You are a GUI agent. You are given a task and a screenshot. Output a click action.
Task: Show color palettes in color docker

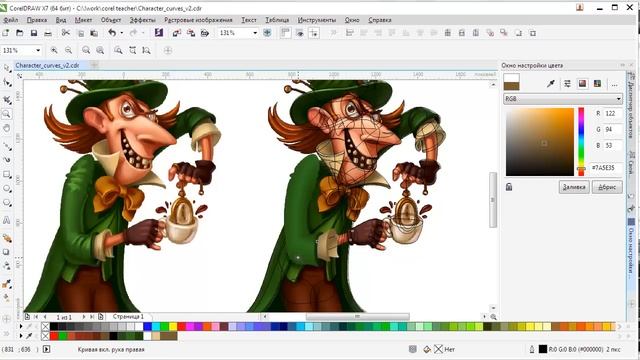coord(597,84)
